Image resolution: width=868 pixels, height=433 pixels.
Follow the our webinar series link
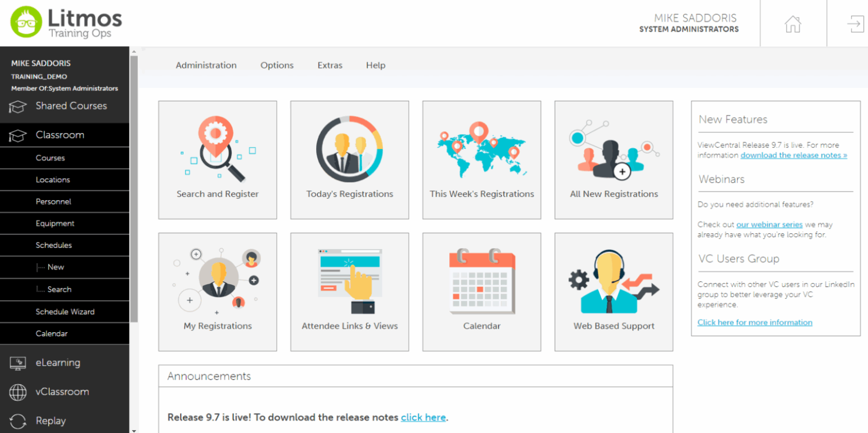pyautogui.click(x=769, y=224)
